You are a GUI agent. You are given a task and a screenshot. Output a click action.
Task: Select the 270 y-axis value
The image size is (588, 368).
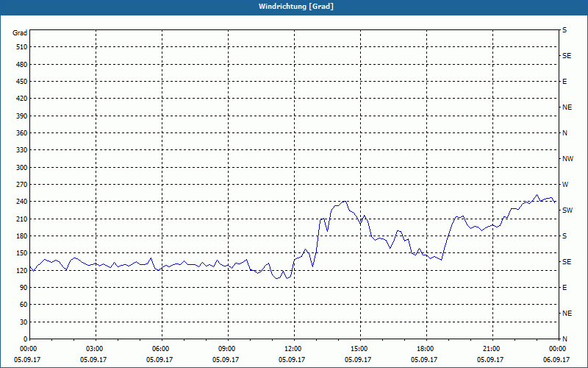coord(22,185)
